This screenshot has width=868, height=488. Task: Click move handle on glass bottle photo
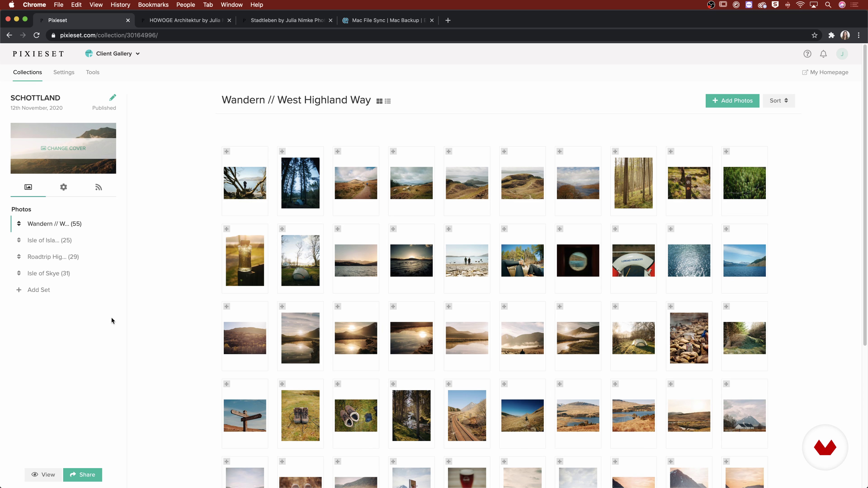tap(227, 229)
